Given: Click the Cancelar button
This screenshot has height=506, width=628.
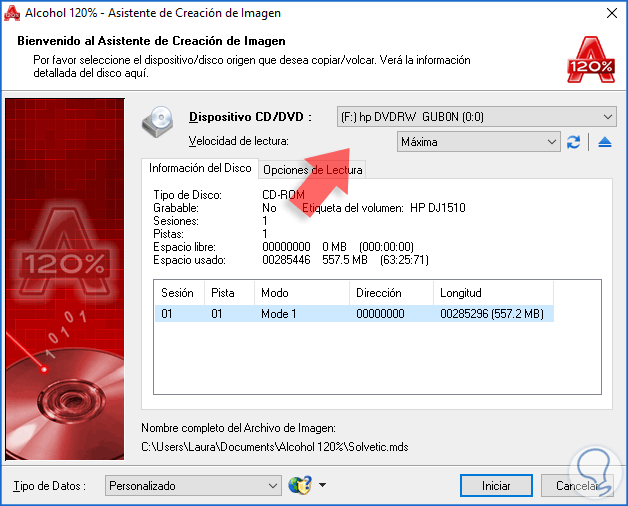Looking at the screenshot, I should (x=577, y=486).
